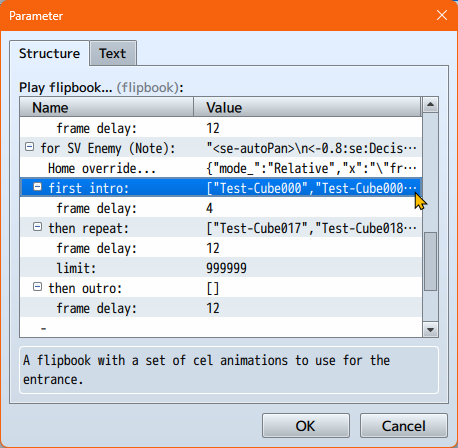Select the 'for SV Enemy (Note):' label
Image resolution: width=458 pixels, height=448 pixels.
(x=108, y=148)
